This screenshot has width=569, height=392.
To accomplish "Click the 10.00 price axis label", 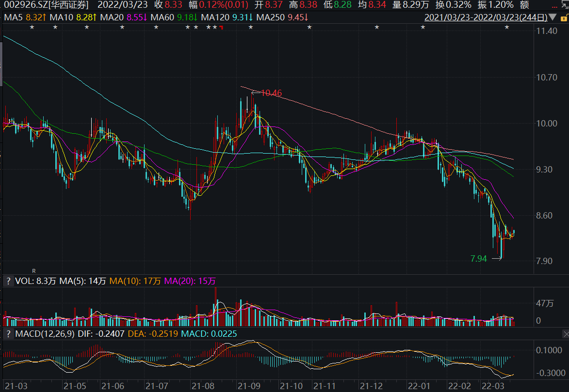I will point(547,123).
